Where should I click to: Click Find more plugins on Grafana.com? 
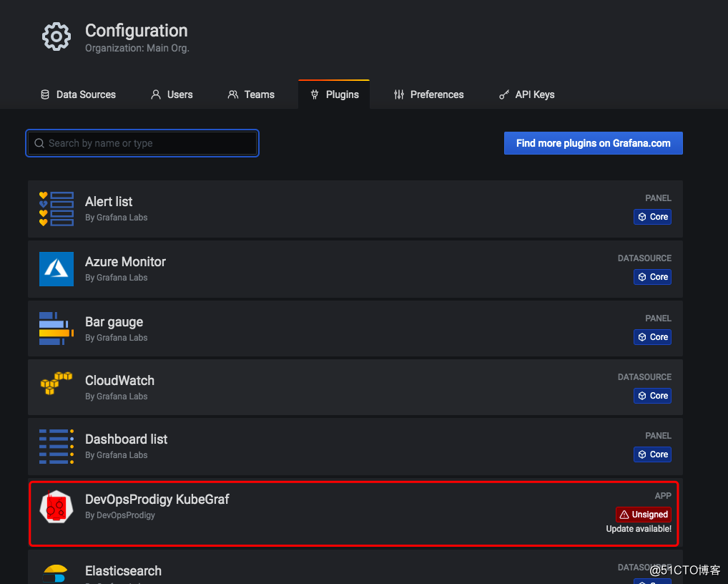coord(593,143)
